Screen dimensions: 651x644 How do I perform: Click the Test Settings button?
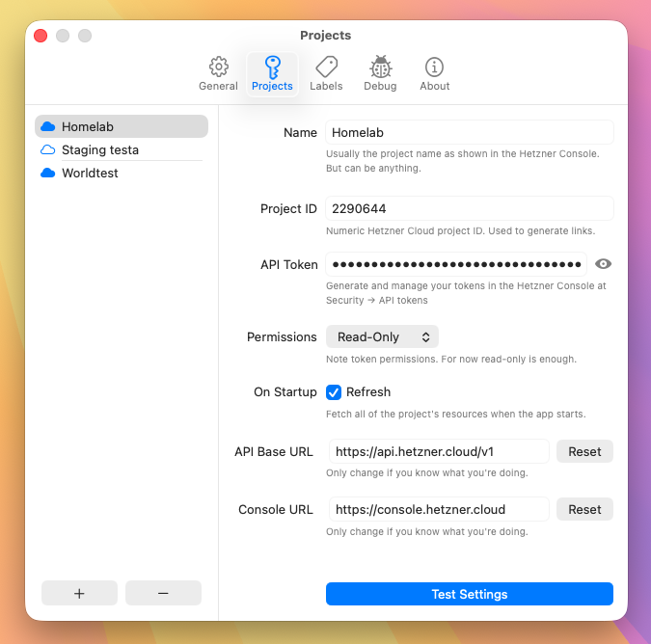470,594
